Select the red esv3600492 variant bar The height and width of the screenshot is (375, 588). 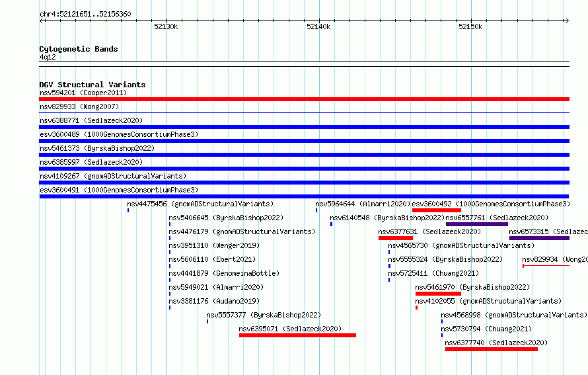[437, 210]
